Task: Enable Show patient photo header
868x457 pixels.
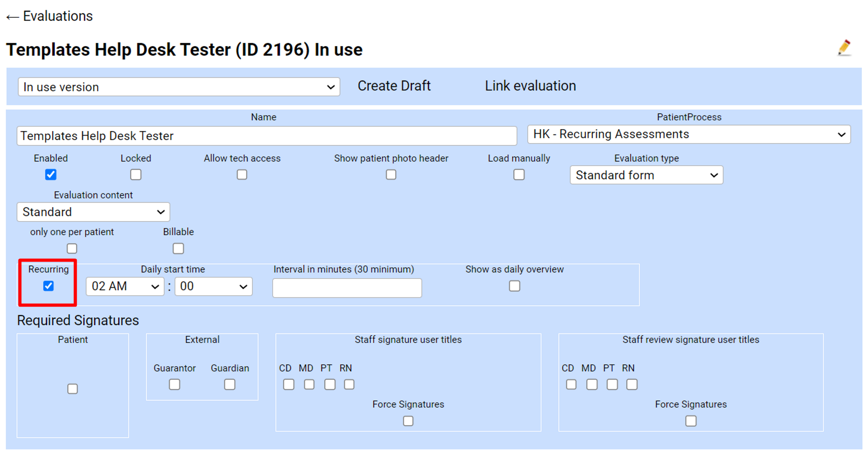Action: 391,175
